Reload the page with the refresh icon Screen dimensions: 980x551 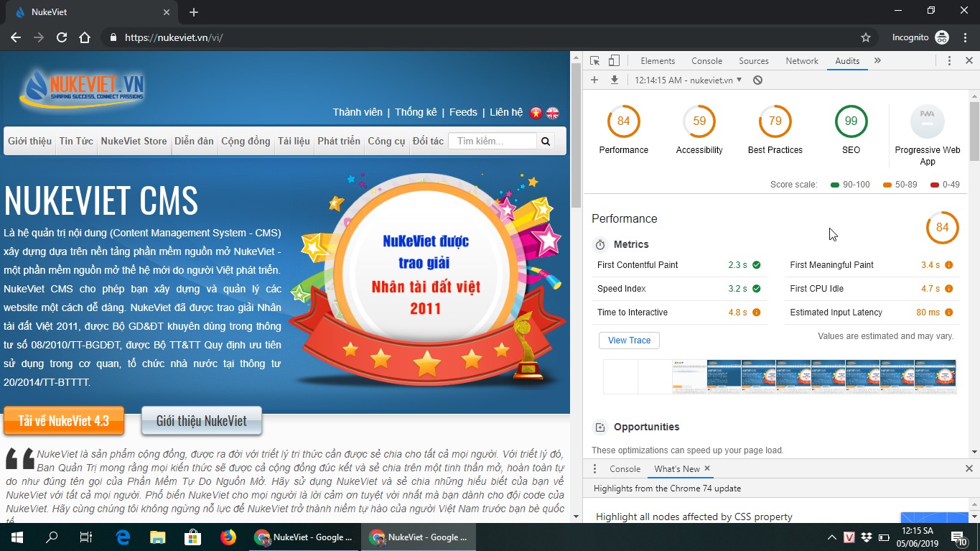tap(62, 37)
